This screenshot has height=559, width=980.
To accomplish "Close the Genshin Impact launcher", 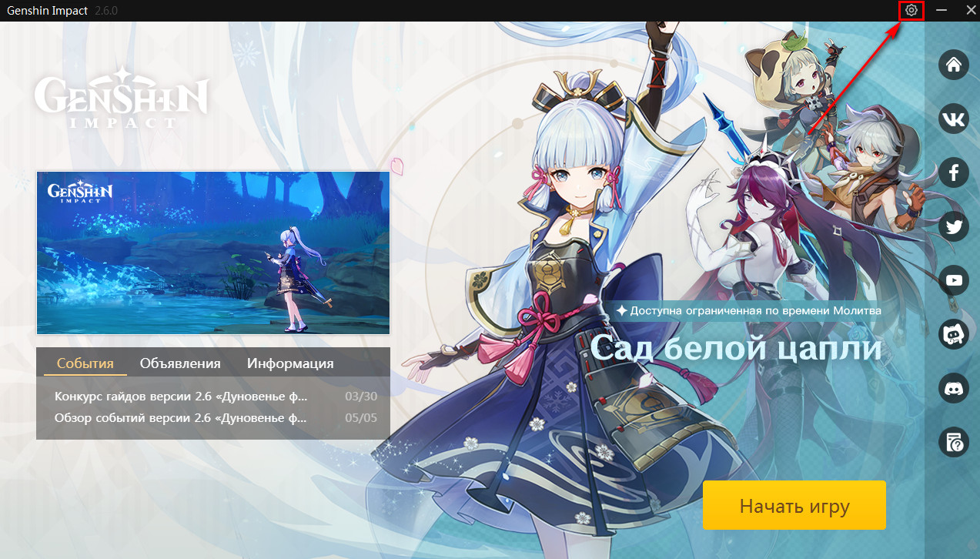I will pos(971,10).
